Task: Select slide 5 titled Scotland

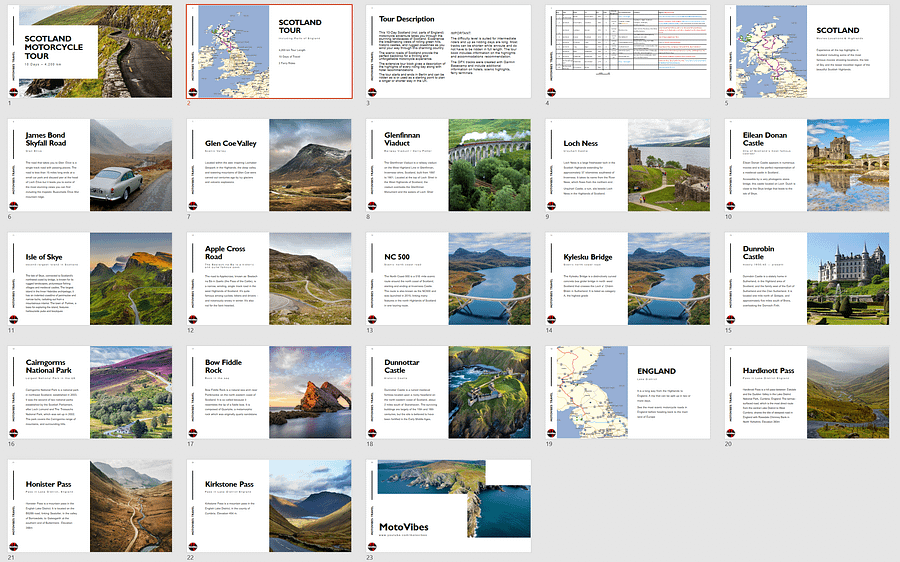Action: coord(807,52)
